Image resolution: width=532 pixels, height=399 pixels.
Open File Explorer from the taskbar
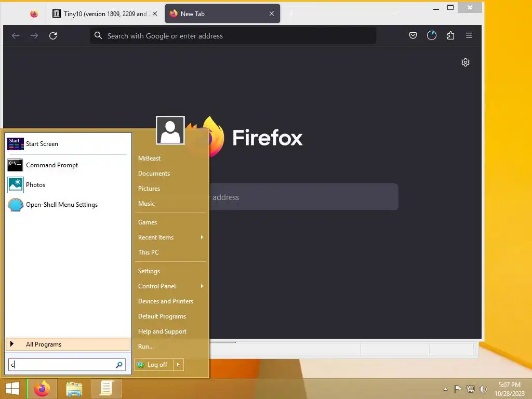[x=74, y=389]
